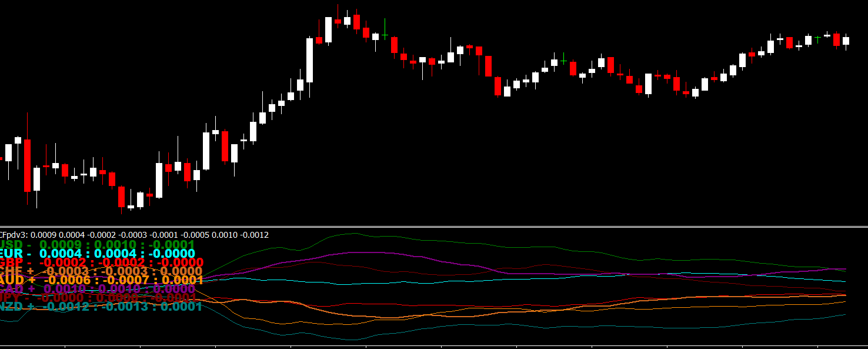The width and height of the screenshot is (868, 349).
Task: Click the rightmost green doji candle
Action: point(817,39)
